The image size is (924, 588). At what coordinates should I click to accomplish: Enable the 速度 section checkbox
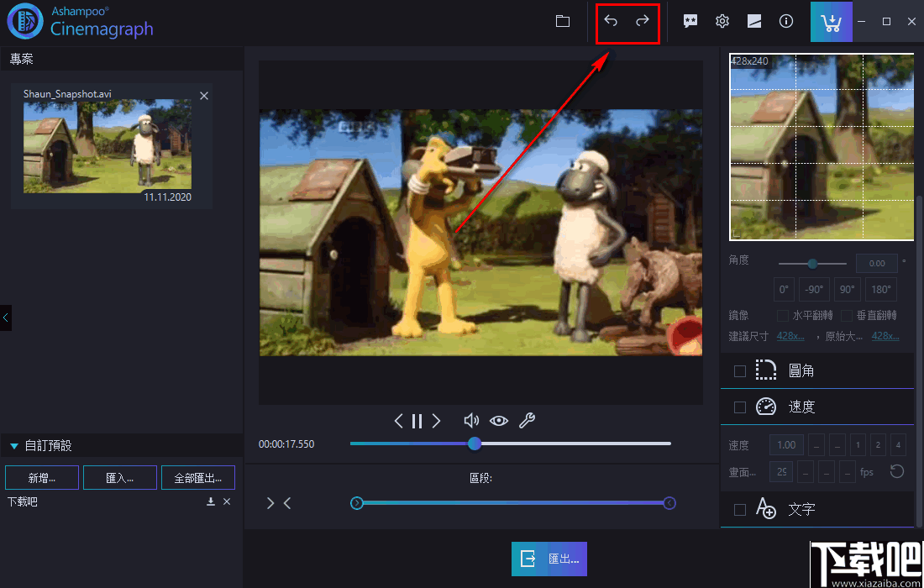pyautogui.click(x=739, y=407)
